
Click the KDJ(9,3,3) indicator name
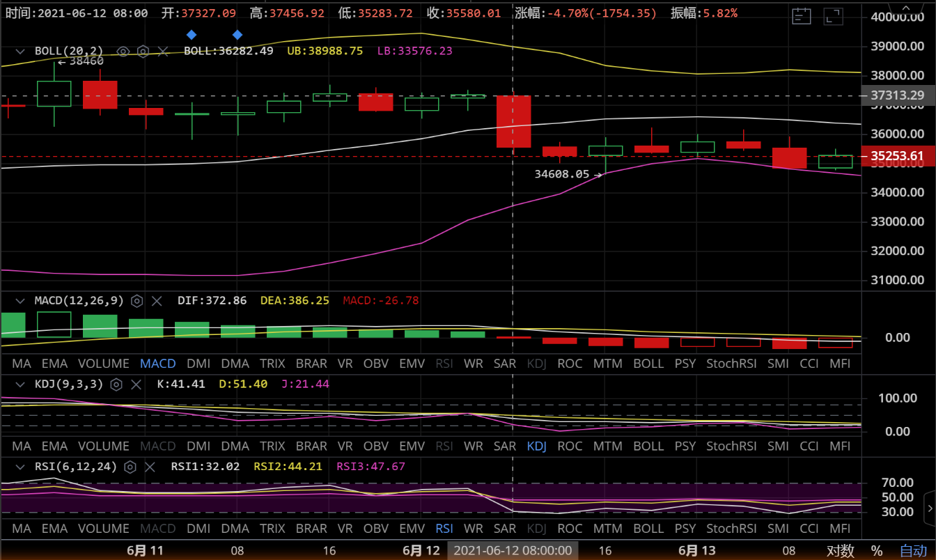[70, 384]
